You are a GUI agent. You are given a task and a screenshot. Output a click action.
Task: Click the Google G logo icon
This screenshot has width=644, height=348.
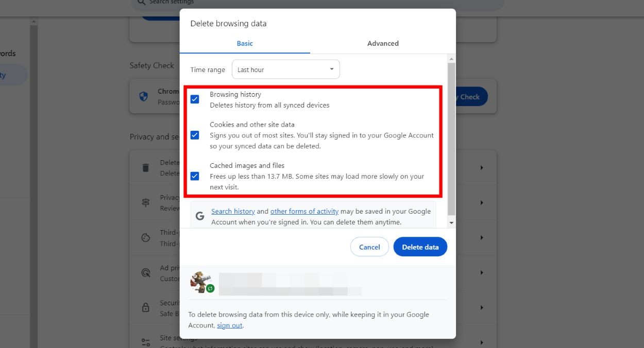[x=200, y=217]
